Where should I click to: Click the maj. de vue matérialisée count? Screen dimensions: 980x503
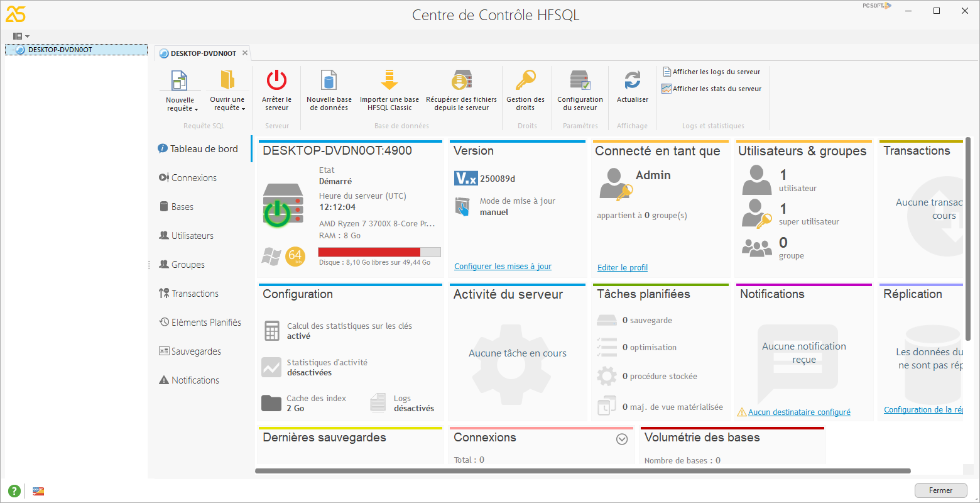(673, 407)
